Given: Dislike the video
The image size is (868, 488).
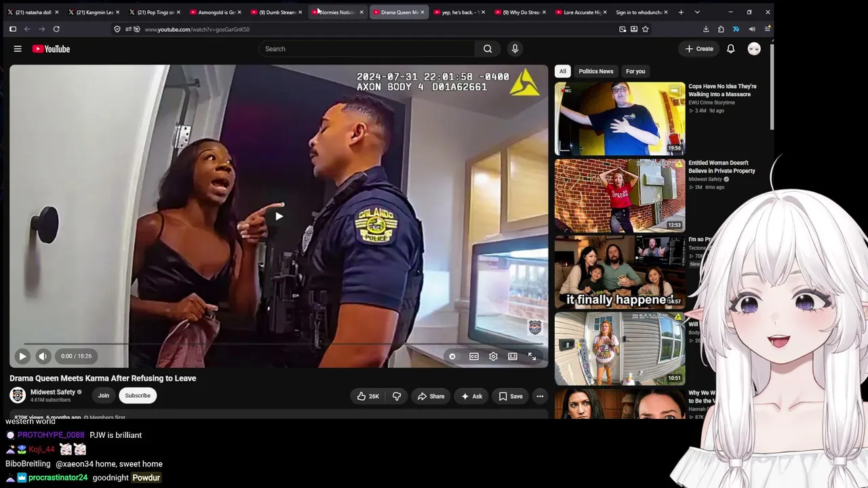Looking at the screenshot, I should point(397,396).
